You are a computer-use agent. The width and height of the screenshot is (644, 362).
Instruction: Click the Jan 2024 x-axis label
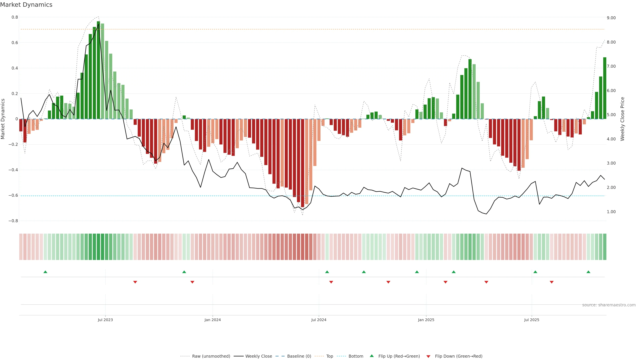coord(212,320)
